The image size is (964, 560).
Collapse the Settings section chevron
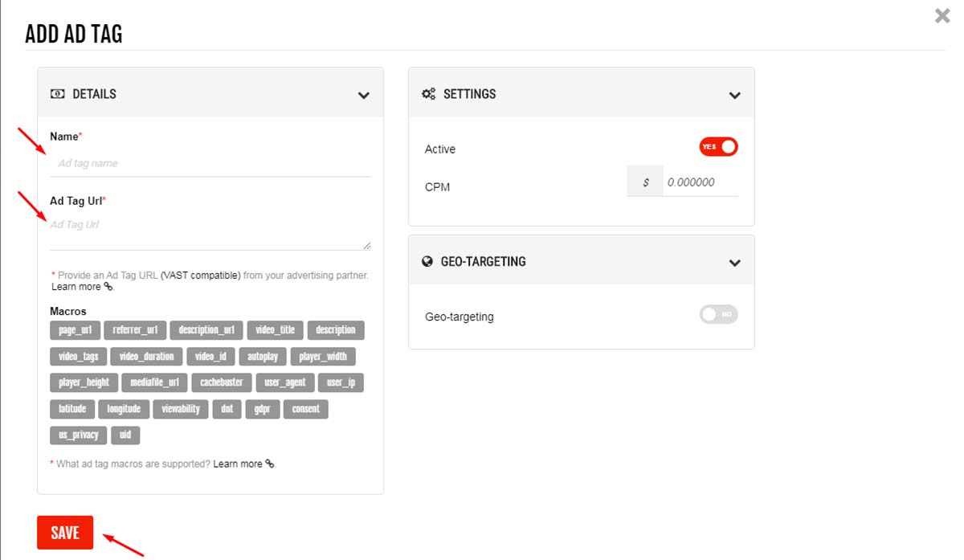pos(734,95)
